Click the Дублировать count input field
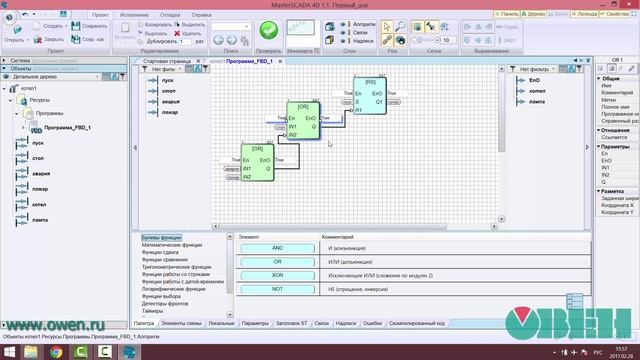This screenshot has width=640, height=360. 185,42
